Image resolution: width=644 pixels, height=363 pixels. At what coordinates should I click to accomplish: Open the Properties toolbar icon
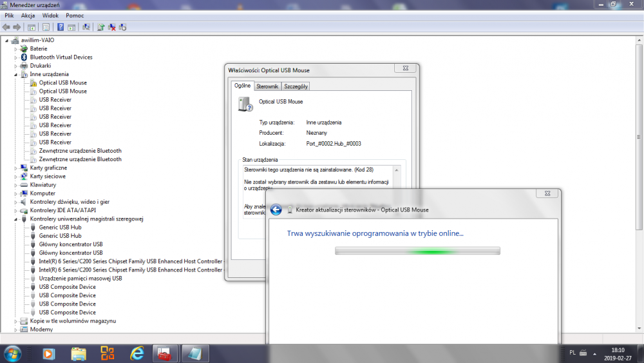[x=46, y=27]
